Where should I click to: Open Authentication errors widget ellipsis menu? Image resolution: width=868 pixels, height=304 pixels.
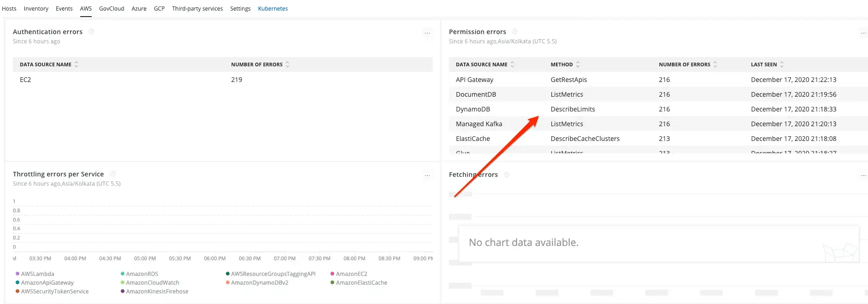click(x=427, y=33)
